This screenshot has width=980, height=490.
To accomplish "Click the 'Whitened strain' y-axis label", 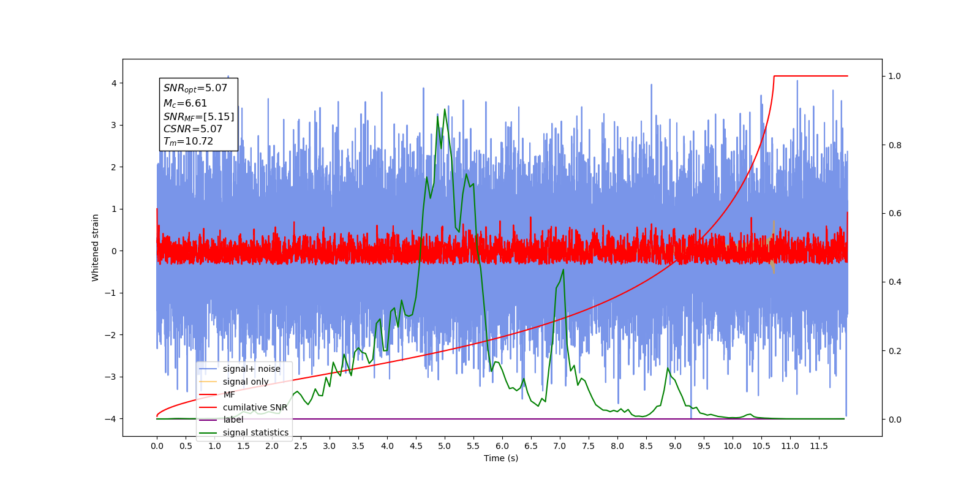I will tap(96, 247).
